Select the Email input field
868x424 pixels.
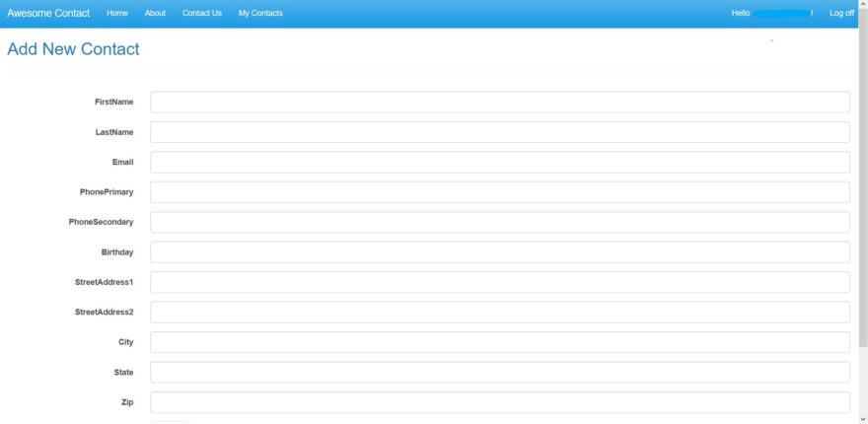(x=499, y=163)
